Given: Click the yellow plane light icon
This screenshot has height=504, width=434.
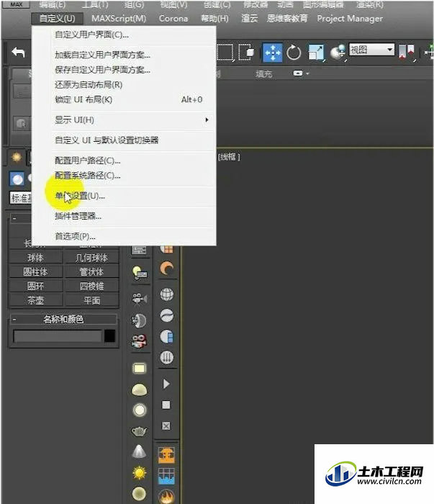Looking at the screenshot, I should point(140,368).
